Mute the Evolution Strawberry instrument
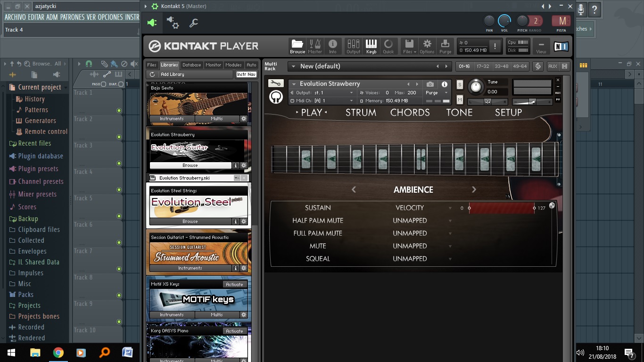This screenshot has width=644, height=362. coord(460,99)
